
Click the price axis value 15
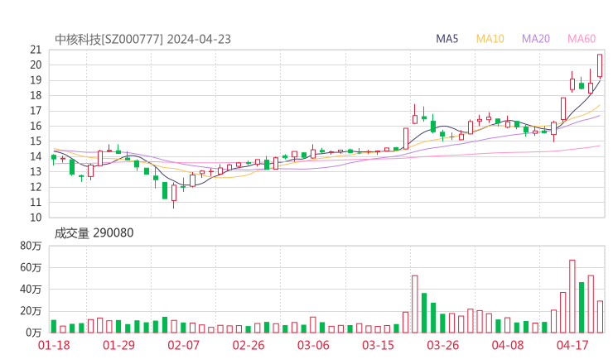click(x=36, y=141)
